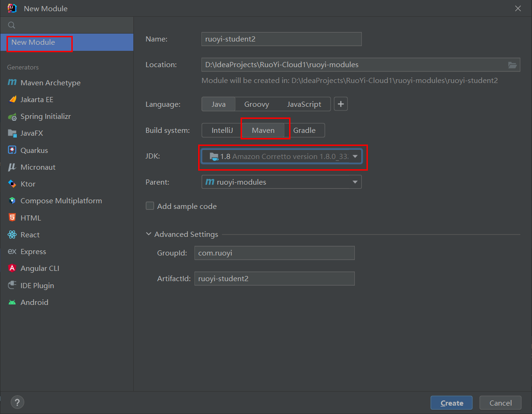Click the 'Module will be created in' text
The width and height of the screenshot is (532, 414).
350,81
